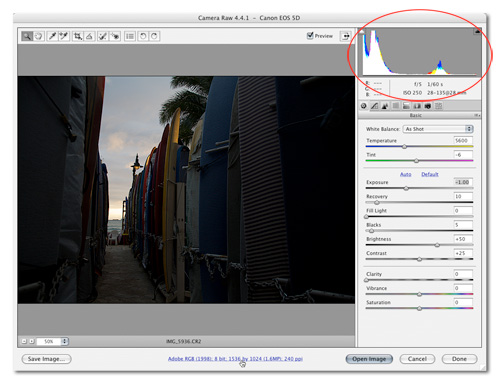
Task: Open the Basic panel flyout menu
Action: click(477, 115)
